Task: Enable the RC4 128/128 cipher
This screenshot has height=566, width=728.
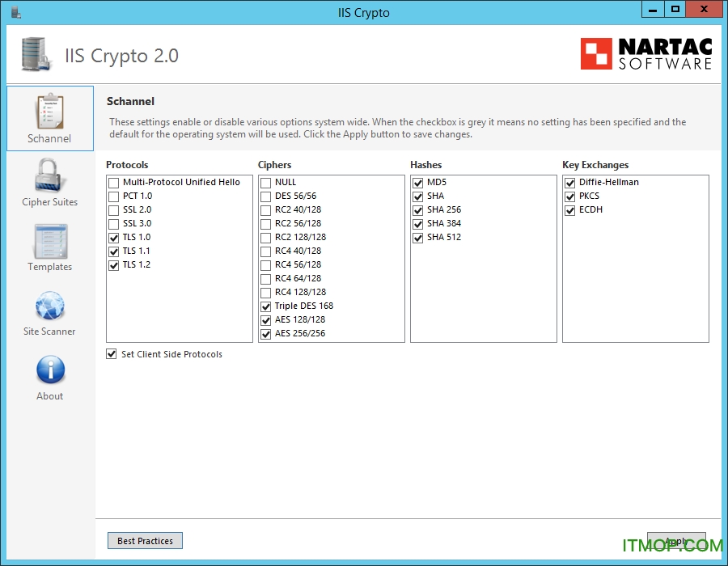Action: pyautogui.click(x=265, y=292)
